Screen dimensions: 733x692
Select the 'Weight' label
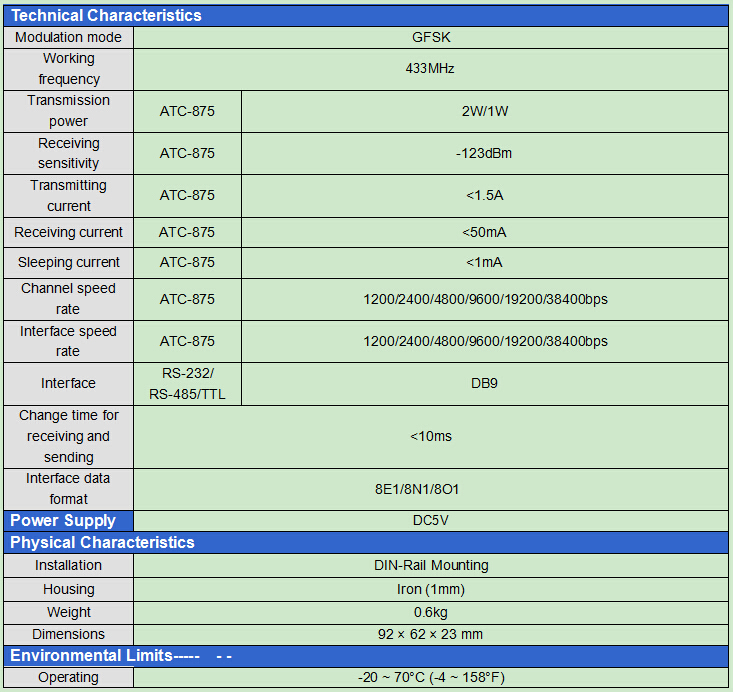coord(69,612)
